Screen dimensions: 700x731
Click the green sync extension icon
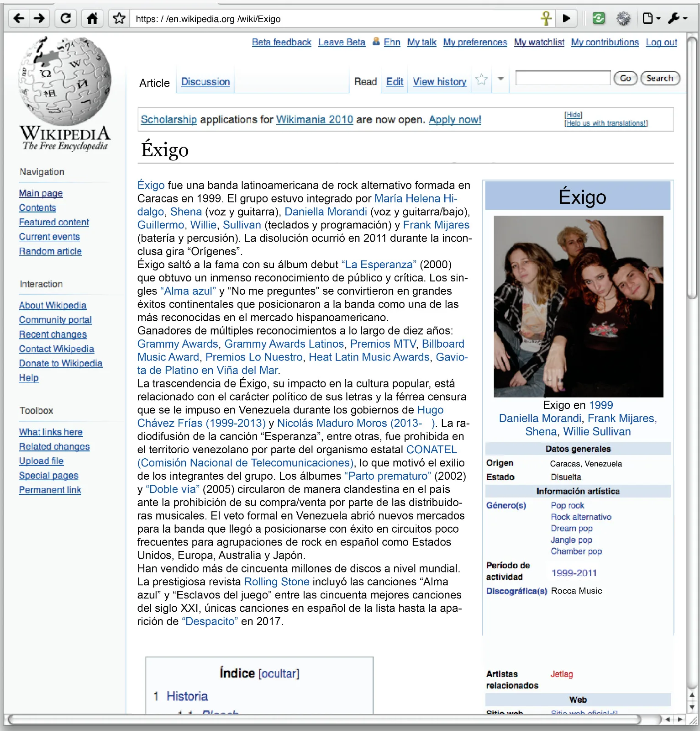598,19
